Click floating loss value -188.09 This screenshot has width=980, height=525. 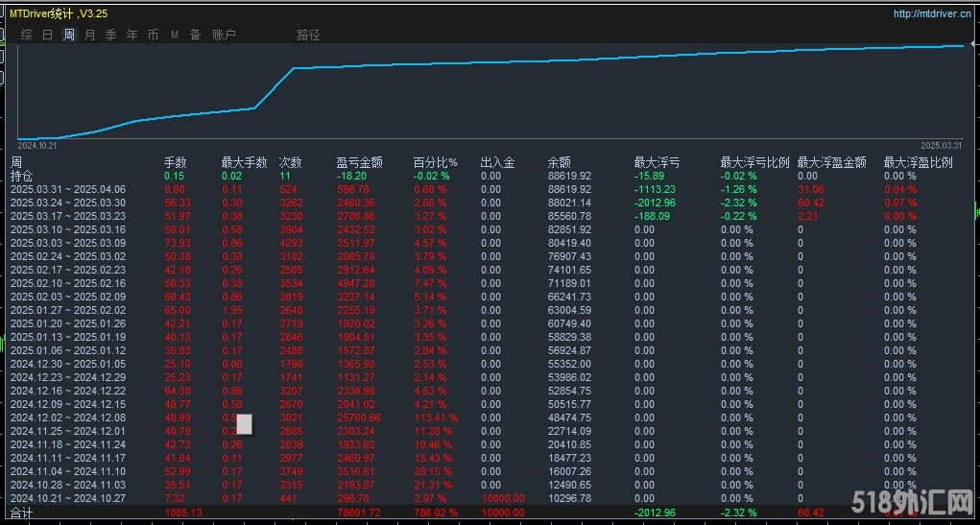point(652,216)
